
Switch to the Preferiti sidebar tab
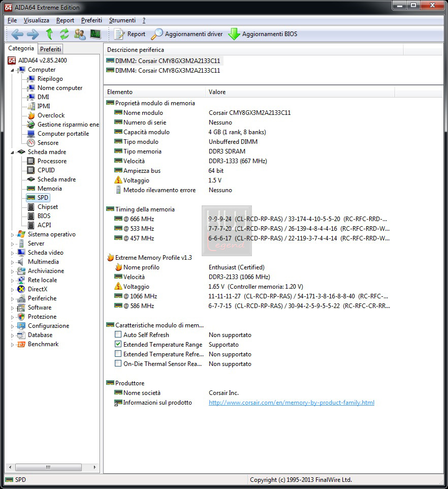point(50,49)
